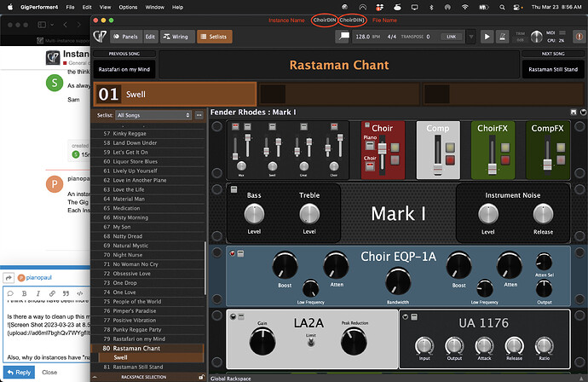Open the Window menu

click(155, 7)
